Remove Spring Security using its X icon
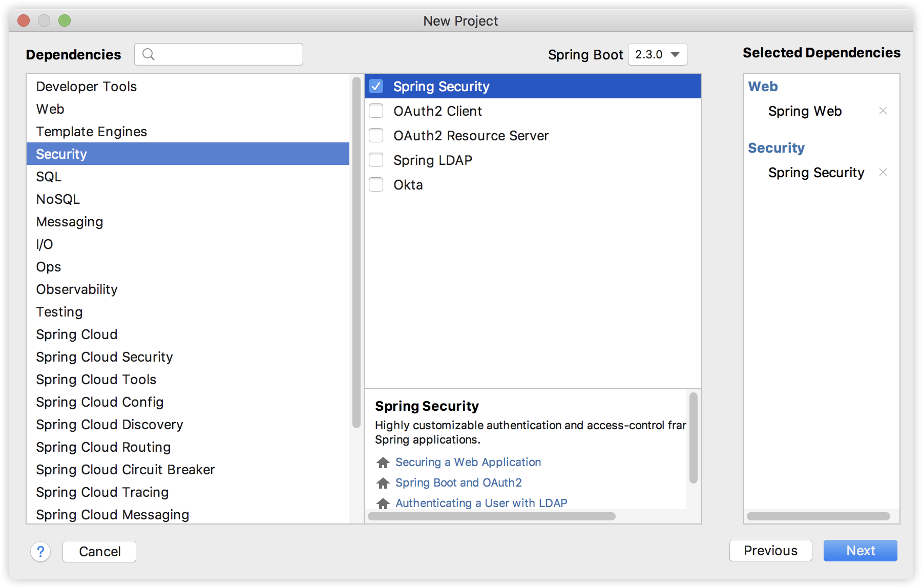The image size is (922, 588). (883, 173)
